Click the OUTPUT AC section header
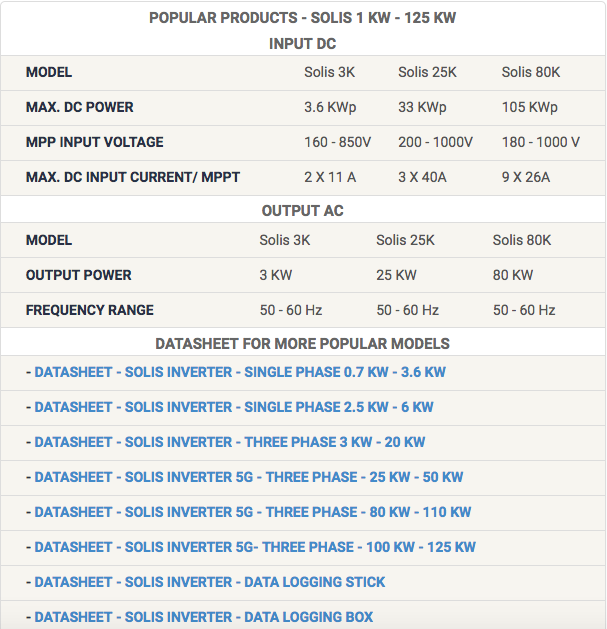This screenshot has height=629, width=607. [x=303, y=211]
